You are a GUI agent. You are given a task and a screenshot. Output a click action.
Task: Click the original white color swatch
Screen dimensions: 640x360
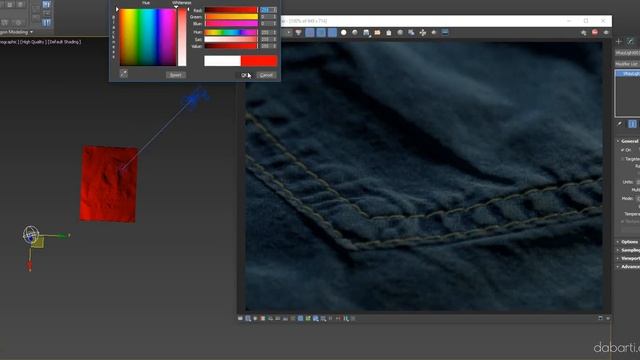click(222, 61)
